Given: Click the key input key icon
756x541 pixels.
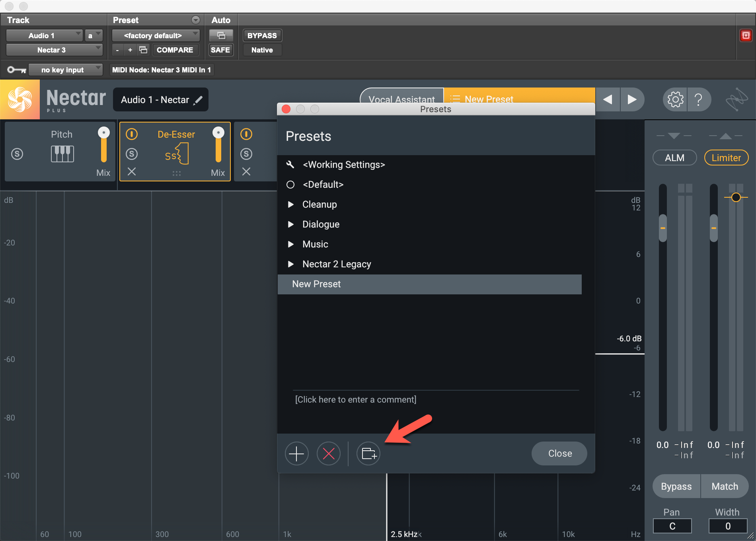Looking at the screenshot, I should point(16,70).
